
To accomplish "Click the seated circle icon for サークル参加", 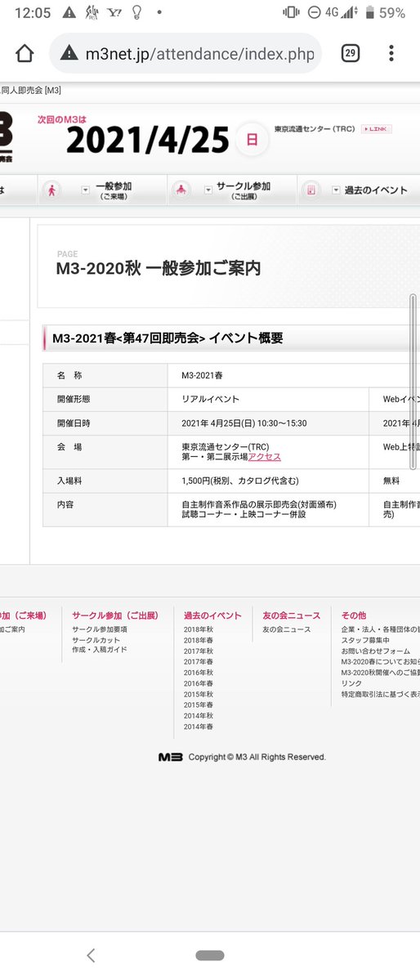I will point(181,190).
